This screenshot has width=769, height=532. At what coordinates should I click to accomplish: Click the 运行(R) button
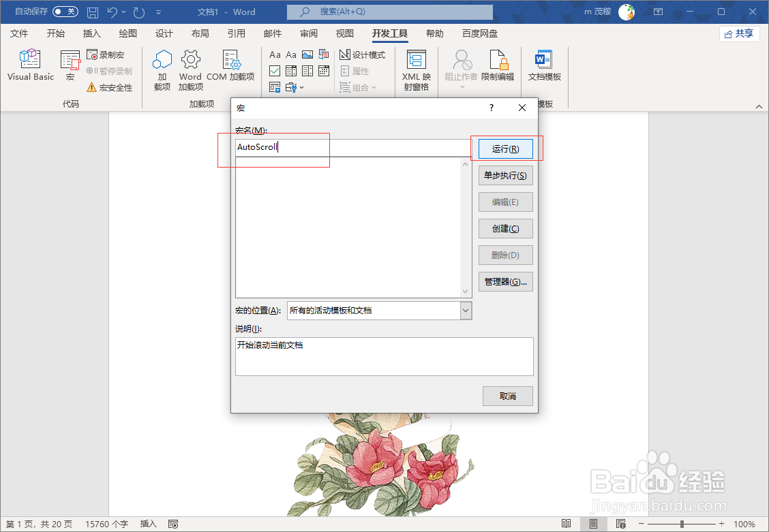tap(506, 149)
